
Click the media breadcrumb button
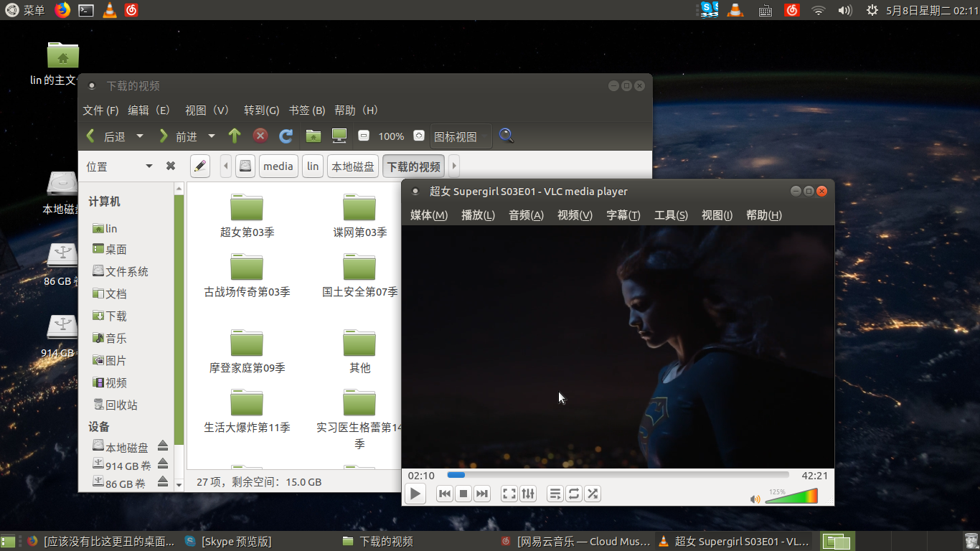pyautogui.click(x=278, y=166)
